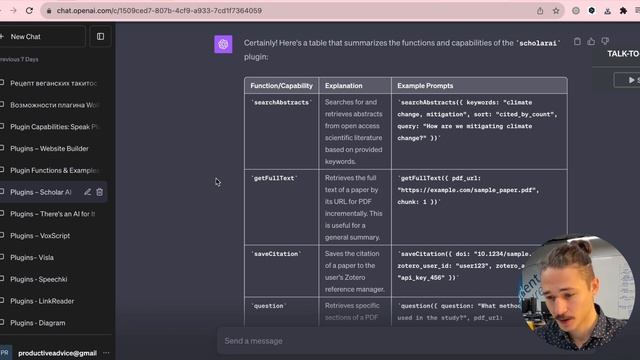Open 'Plugin Functions & Examples' chat
The image size is (640, 360).
pyautogui.click(x=53, y=170)
